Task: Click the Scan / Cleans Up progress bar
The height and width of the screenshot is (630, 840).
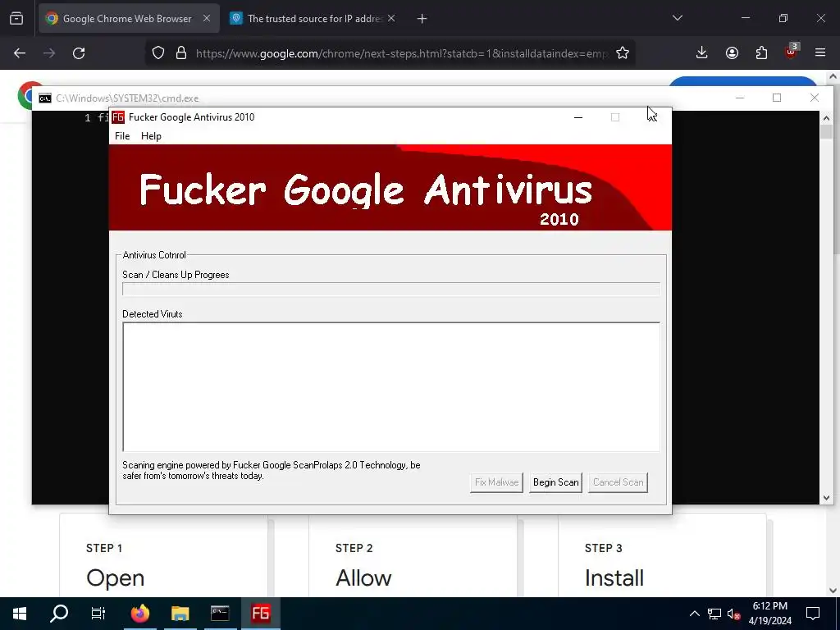Action: [391, 290]
